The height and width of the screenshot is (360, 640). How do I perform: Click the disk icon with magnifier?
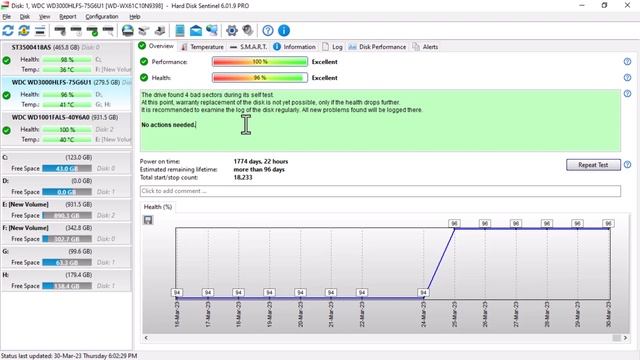click(x=108, y=31)
